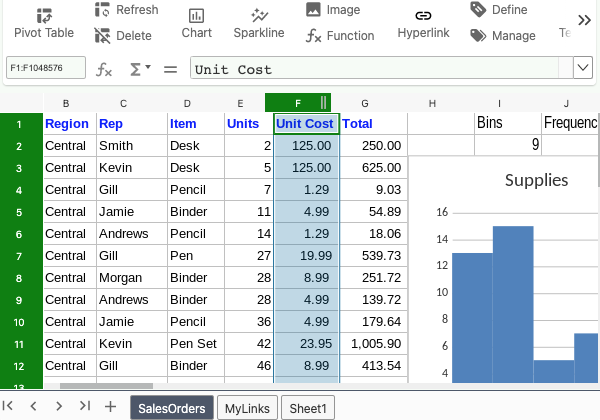The image size is (600, 420).
Task: Insert an Image
Action: pyautogui.click(x=333, y=10)
